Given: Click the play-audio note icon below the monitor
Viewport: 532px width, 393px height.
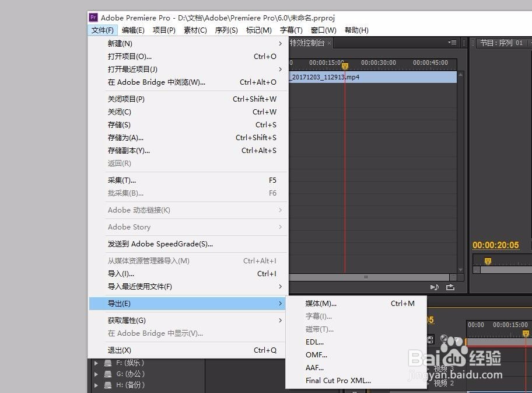Looking at the screenshot, I should (x=434, y=287).
